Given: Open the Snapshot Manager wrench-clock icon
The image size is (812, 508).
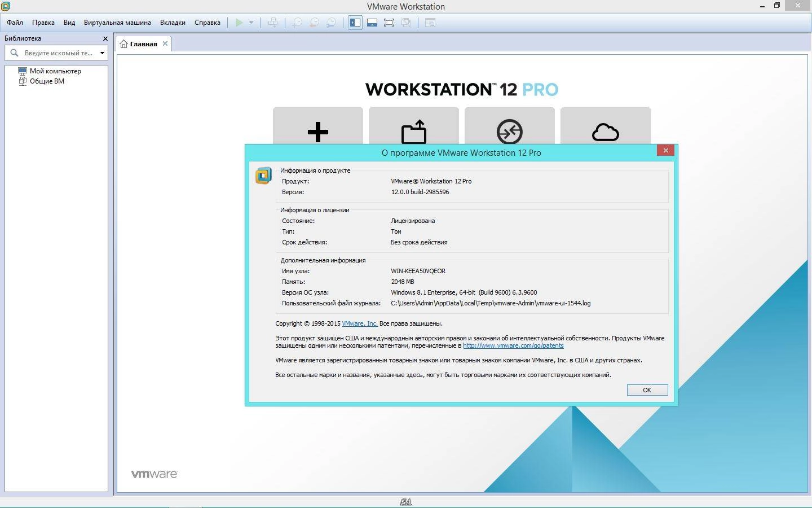Looking at the screenshot, I should pos(332,23).
